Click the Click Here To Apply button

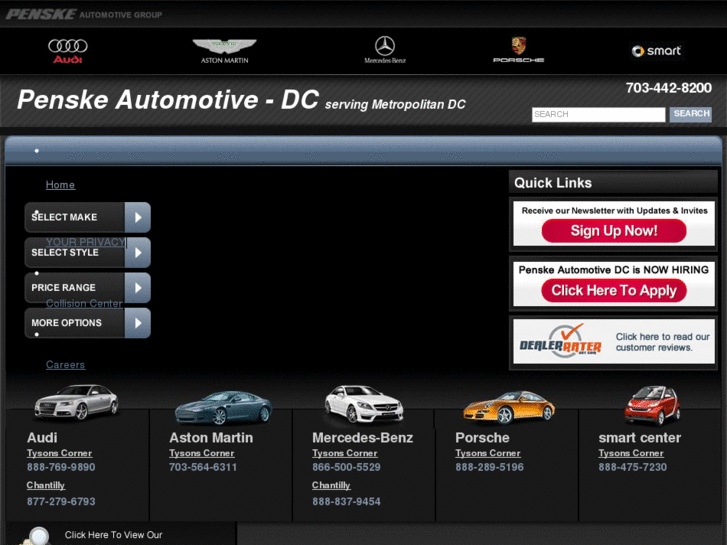pyautogui.click(x=614, y=291)
